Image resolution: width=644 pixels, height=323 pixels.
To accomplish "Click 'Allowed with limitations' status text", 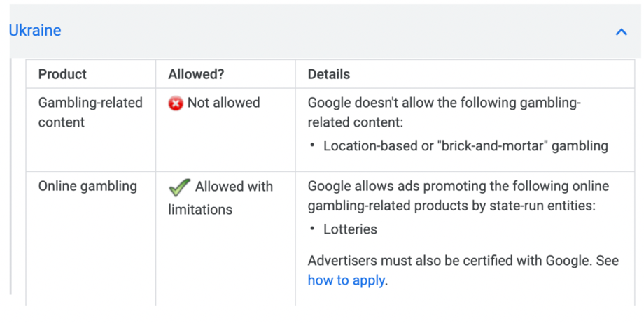I will (x=220, y=198).
